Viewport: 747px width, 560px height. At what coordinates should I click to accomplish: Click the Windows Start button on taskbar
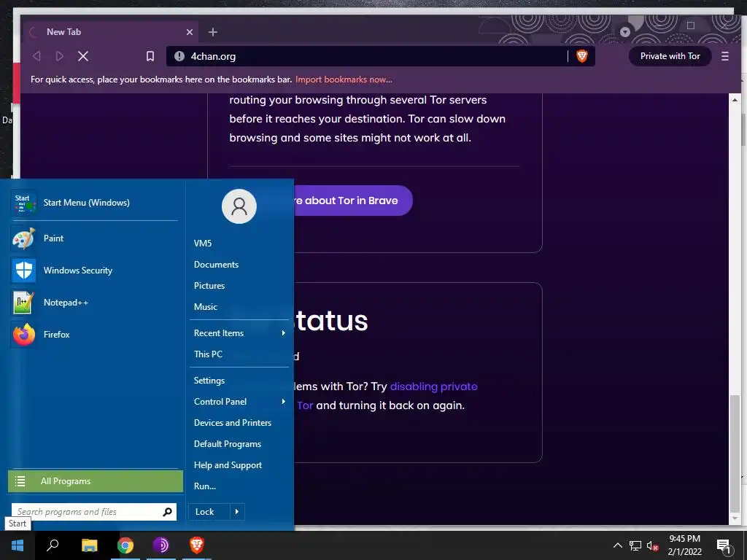tap(18, 545)
